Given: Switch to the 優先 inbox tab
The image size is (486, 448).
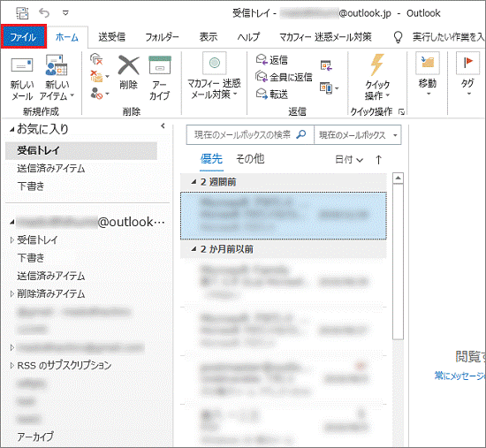Looking at the screenshot, I should (211, 159).
